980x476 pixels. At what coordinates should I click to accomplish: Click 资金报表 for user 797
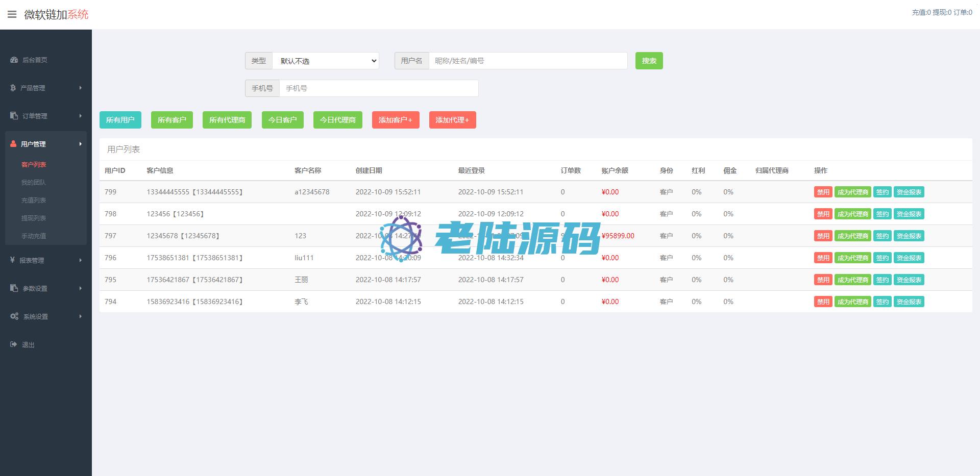(x=909, y=236)
